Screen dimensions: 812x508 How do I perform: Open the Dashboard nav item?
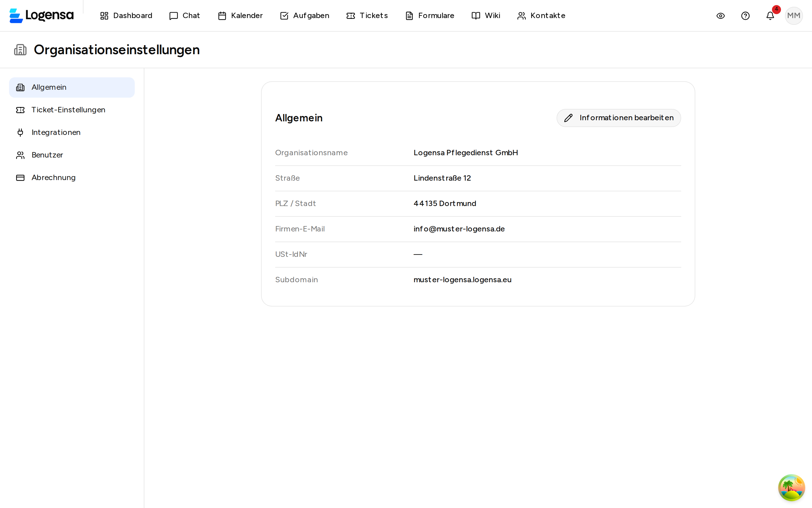(x=126, y=16)
